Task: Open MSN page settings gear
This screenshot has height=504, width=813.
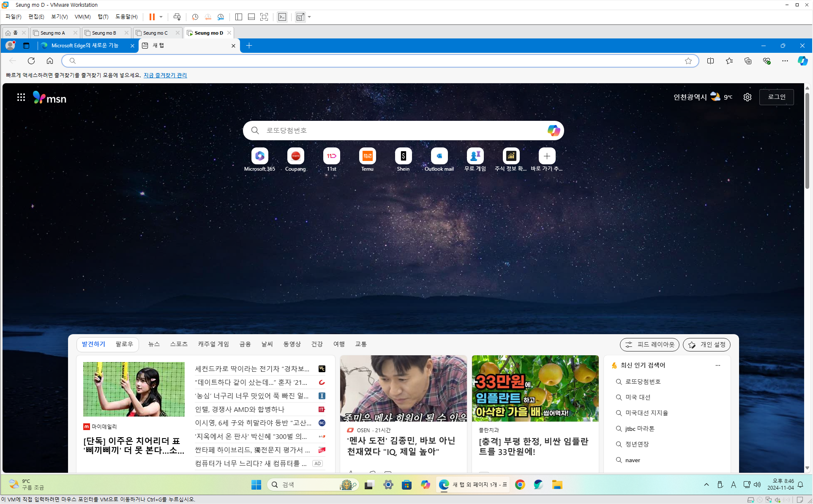Action: (x=748, y=97)
